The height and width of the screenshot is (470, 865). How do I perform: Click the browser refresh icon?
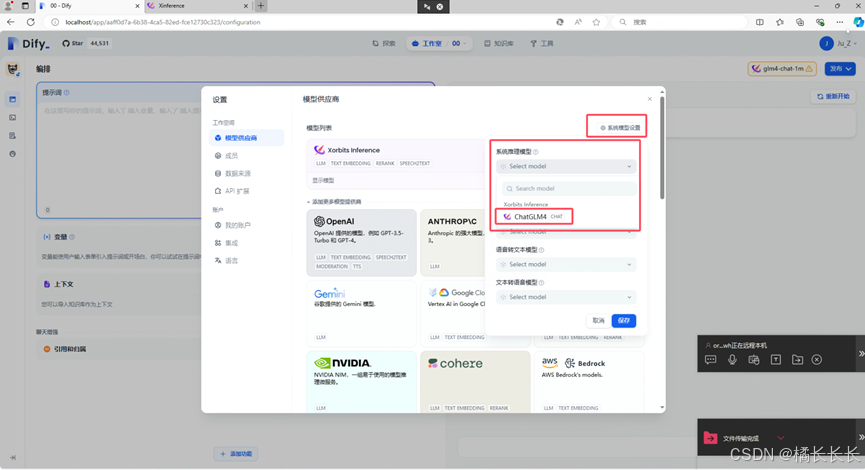click(31, 22)
